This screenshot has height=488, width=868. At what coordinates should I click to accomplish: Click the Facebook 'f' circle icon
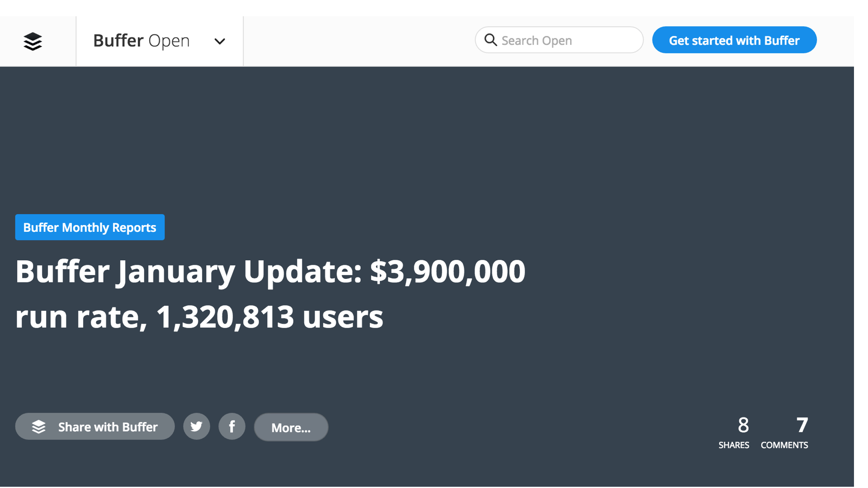[232, 426]
